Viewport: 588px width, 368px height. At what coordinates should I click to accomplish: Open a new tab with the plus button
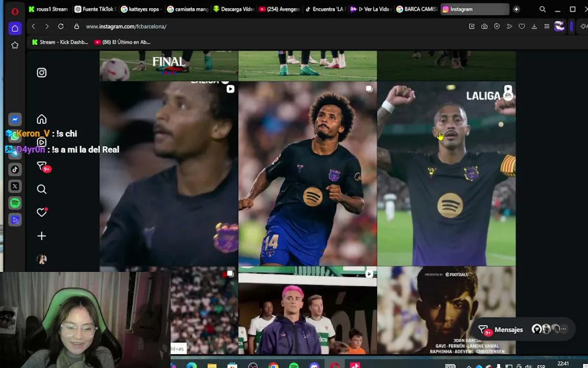tap(517, 9)
